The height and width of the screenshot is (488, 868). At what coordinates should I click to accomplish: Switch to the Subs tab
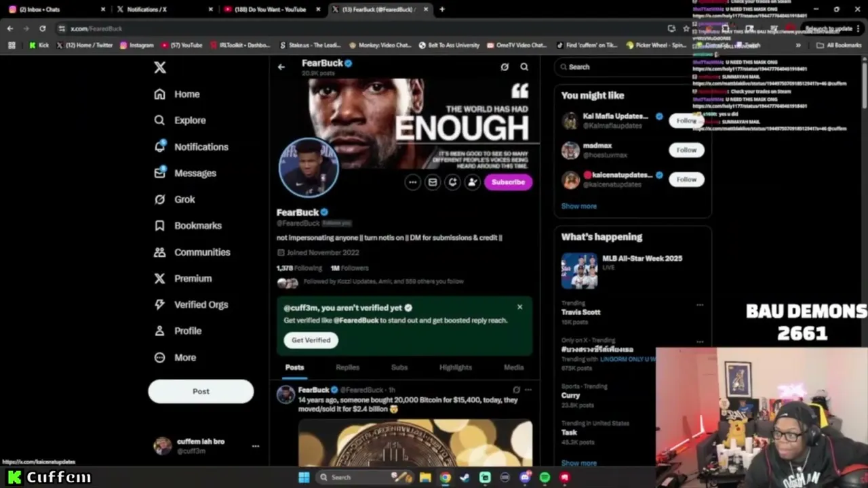tap(399, 367)
